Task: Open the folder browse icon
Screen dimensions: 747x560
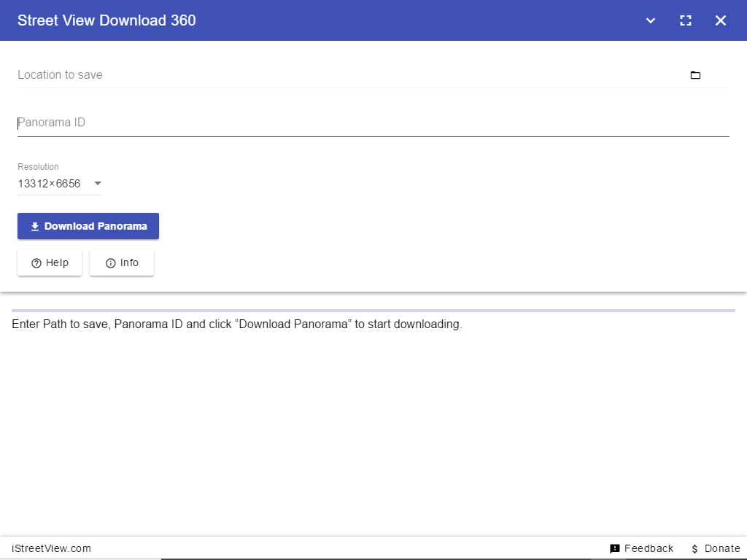Action: 695,75
